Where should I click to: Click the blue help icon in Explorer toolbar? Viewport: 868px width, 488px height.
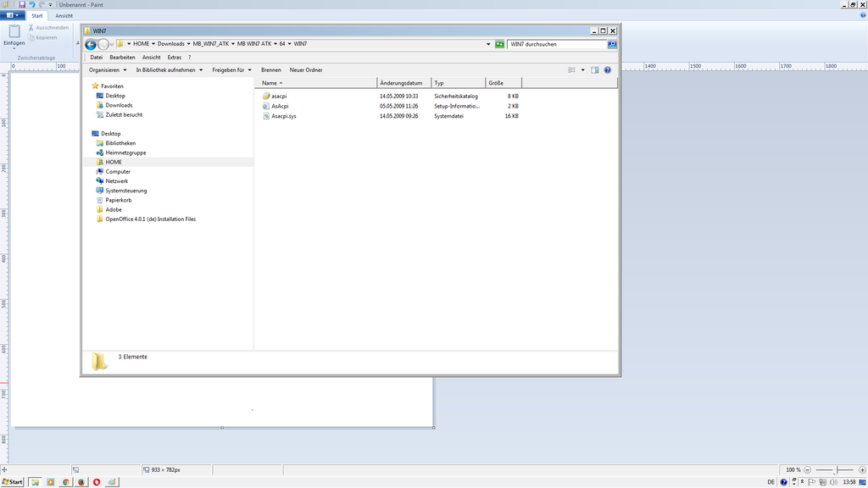pos(607,70)
